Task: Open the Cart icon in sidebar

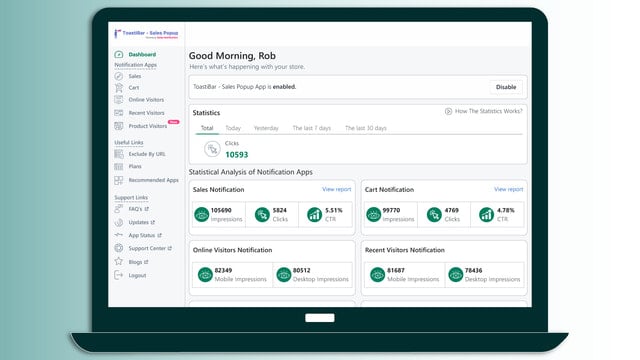Action: [119, 88]
